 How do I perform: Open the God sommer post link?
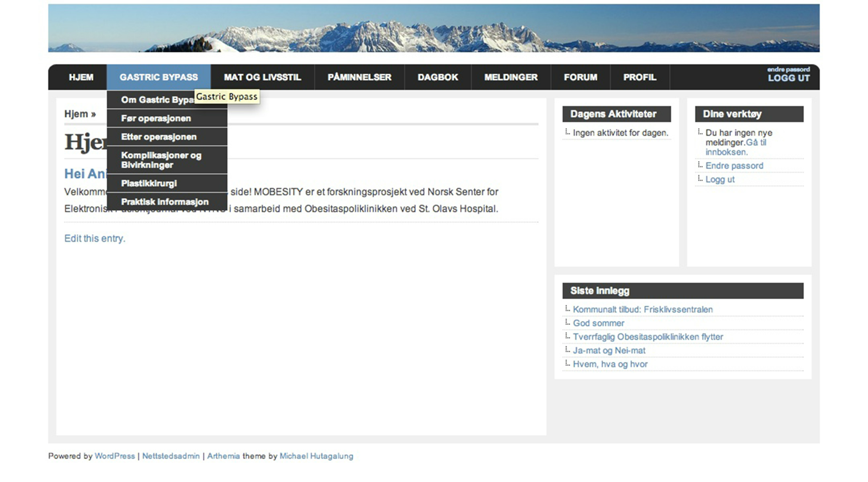click(x=598, y=323)
